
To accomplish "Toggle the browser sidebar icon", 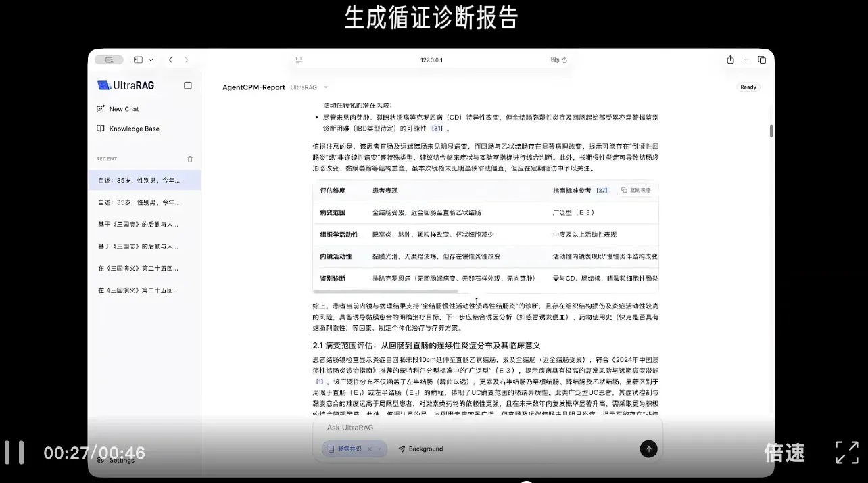I will pos(138,60).
